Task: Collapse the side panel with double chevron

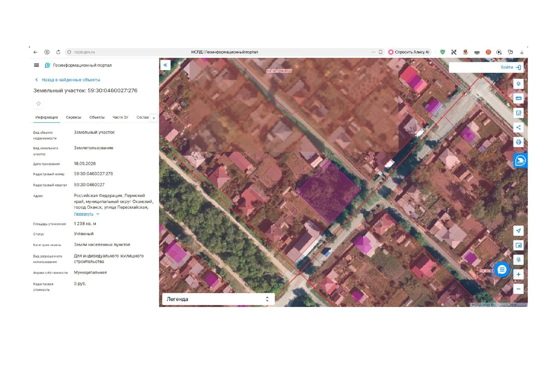Action: [x=165, y=65]
